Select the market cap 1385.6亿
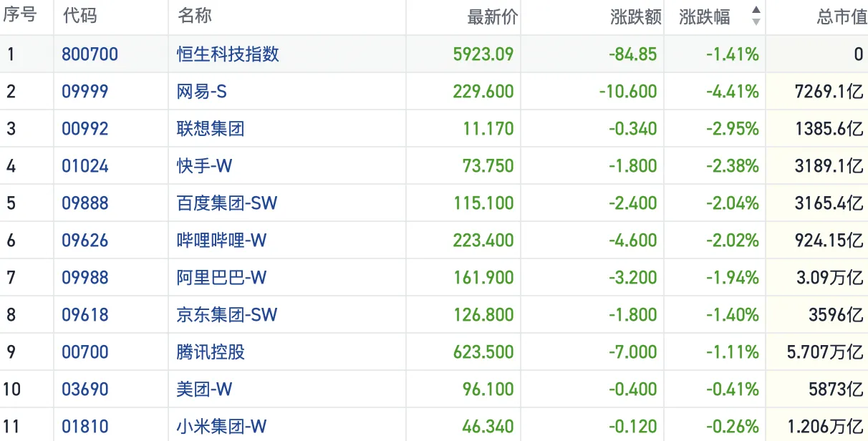This screenshot has height=441, width=868. click(829, 129)
